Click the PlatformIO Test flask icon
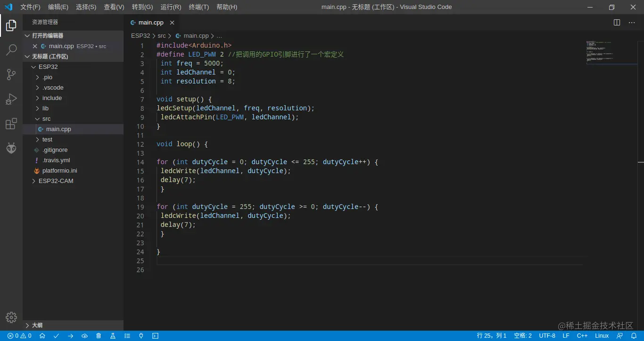 point(113,336)
